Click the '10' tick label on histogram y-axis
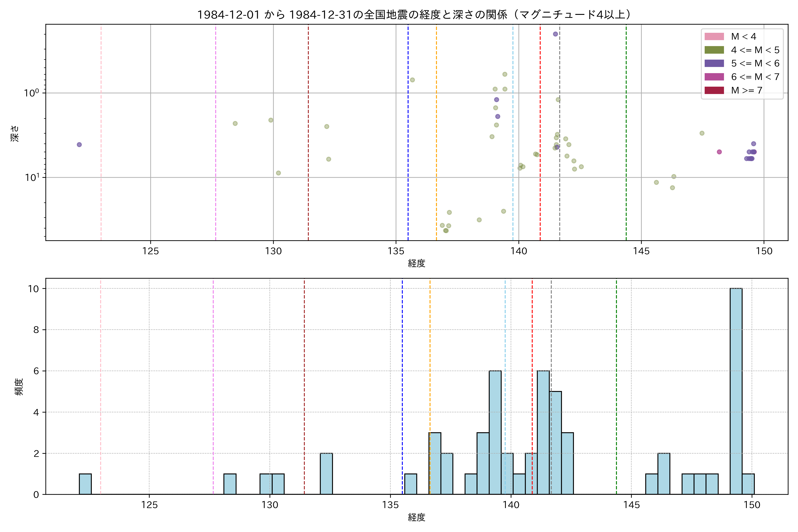This screenshot has height=532, width=798. (33, 289)
